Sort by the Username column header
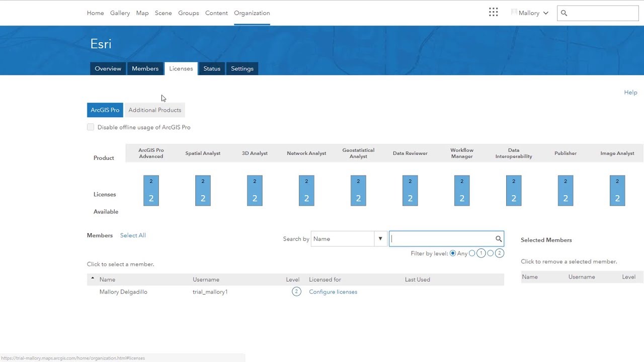The height and width of the screenshot is (362, 644). (206, 280)
